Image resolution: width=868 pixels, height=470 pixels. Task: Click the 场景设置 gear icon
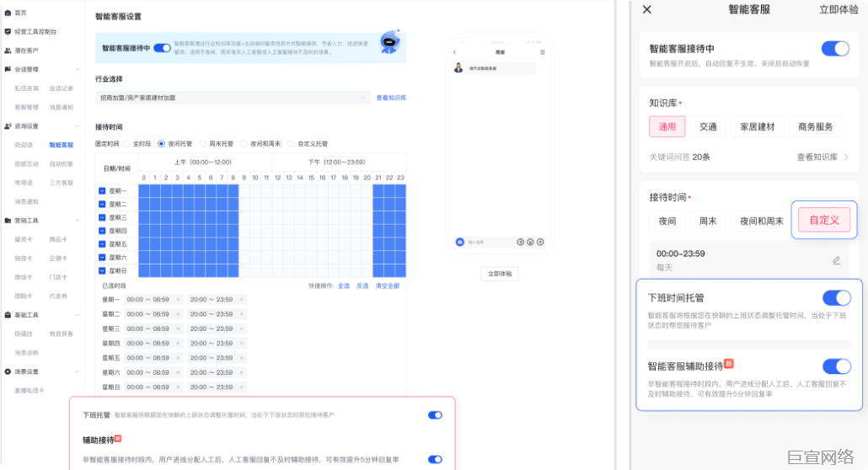coord(8,371)
